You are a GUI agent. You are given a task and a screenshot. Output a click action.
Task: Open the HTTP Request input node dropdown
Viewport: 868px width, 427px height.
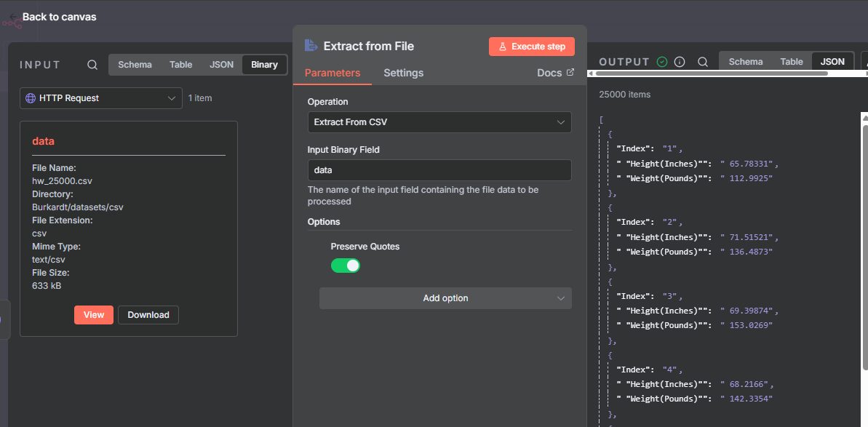pos(101,98)
